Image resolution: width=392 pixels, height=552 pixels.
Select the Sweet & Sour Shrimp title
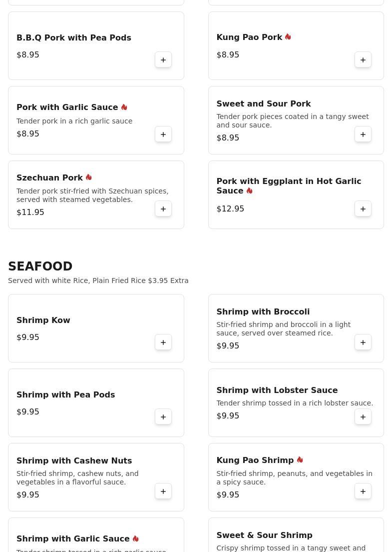click(x=264, y=535)
